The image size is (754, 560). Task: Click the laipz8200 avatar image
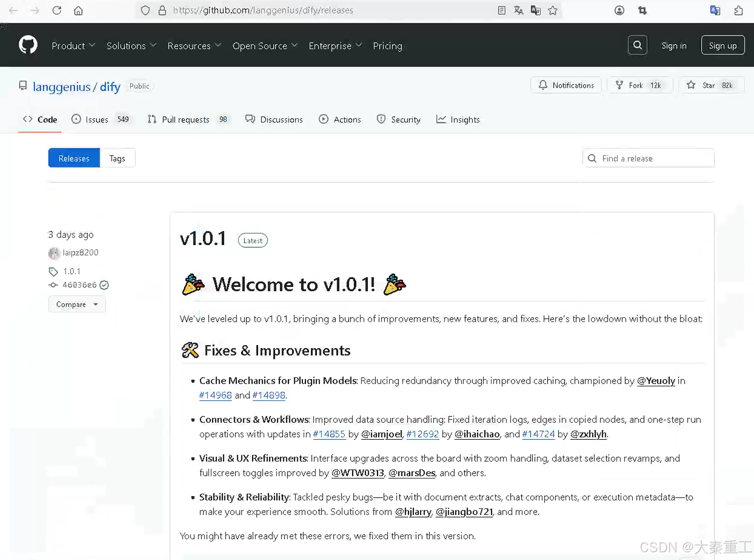54,252
